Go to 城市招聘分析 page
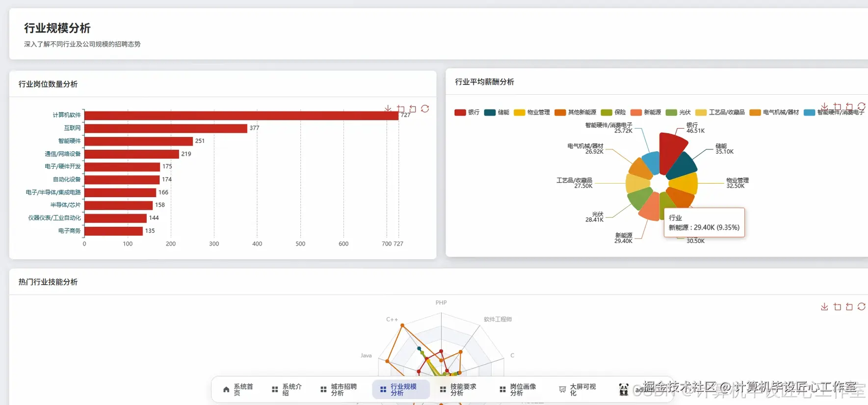This screenshot has width=868, height=405. pyautogui.click(x=339, y=390)
